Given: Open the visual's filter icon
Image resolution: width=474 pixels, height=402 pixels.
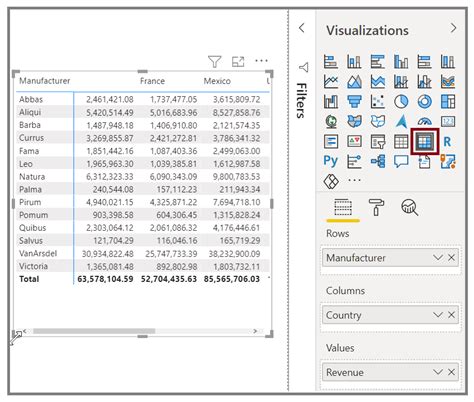Looking at the screenshot, I should tap(214, 61).
